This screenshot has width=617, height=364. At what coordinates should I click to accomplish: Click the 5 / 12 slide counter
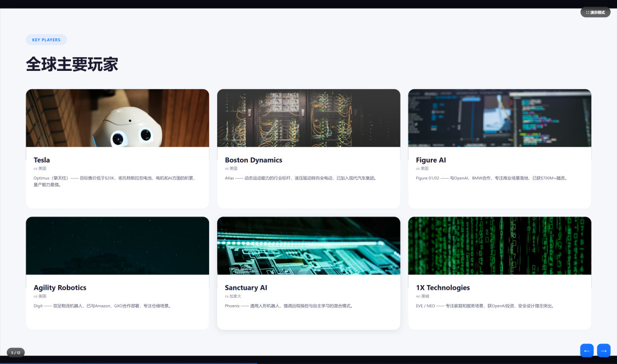click(15, 353)
